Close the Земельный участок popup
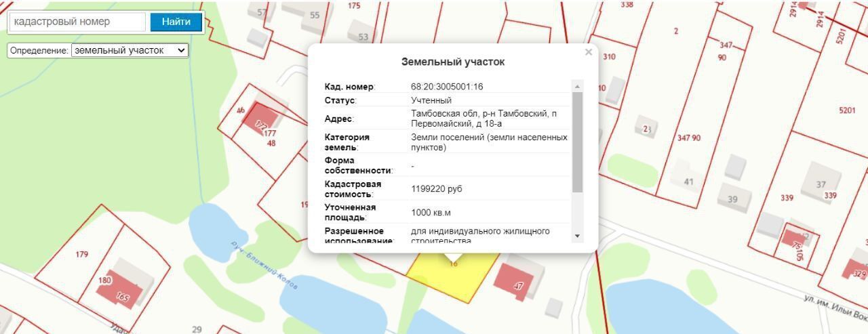 (588, 52)
